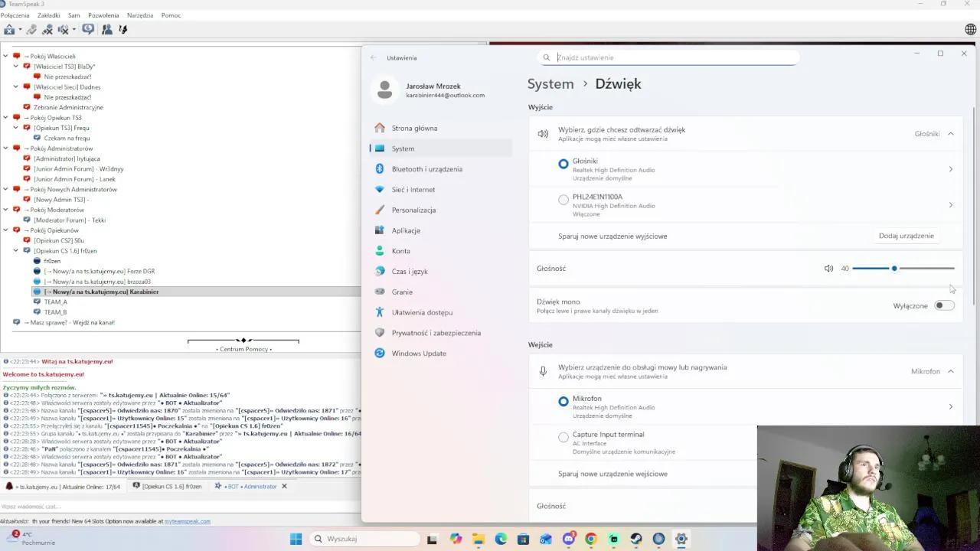The image size is (980, 551).
Task: Open File Explorer from the taskbar
Action: [x=479, y=539]
